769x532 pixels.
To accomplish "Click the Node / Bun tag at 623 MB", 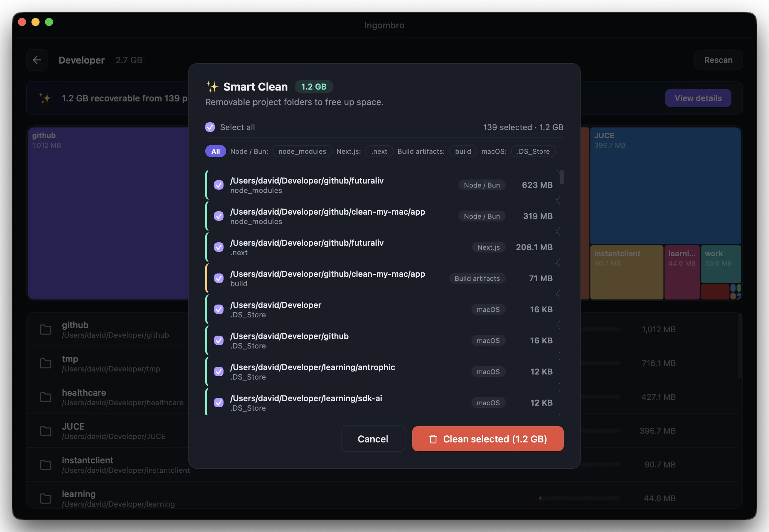I will coord(482,185).
